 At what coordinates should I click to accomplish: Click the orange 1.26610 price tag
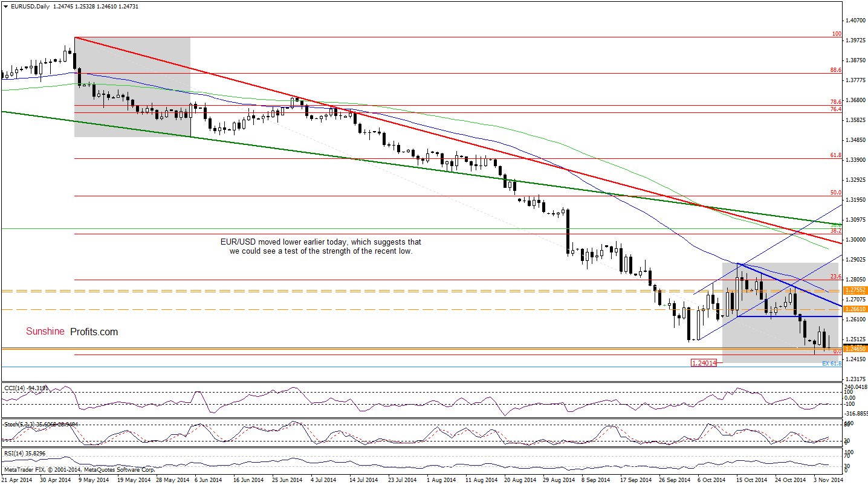pos(856,309)
